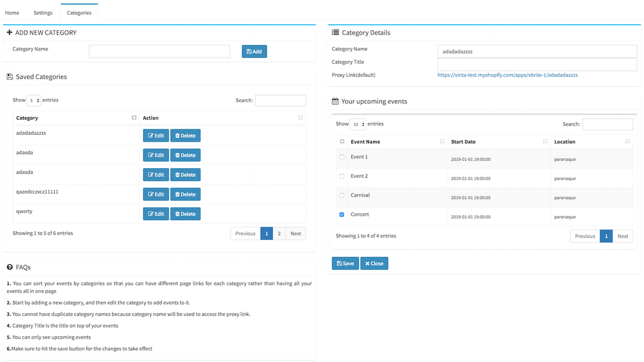Open the vinta-test proxy link
Screen dimensions: 644x362
[x=508, y=75]
